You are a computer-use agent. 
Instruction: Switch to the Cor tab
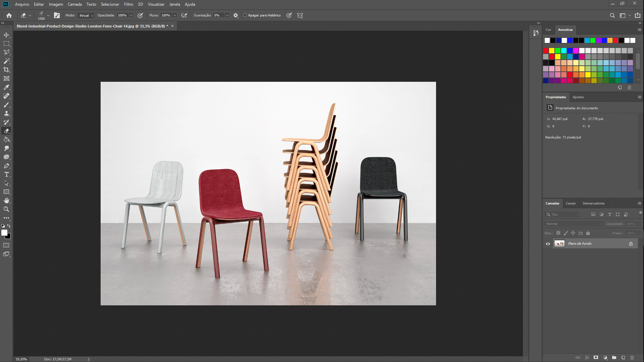click(x=548, y=30)
